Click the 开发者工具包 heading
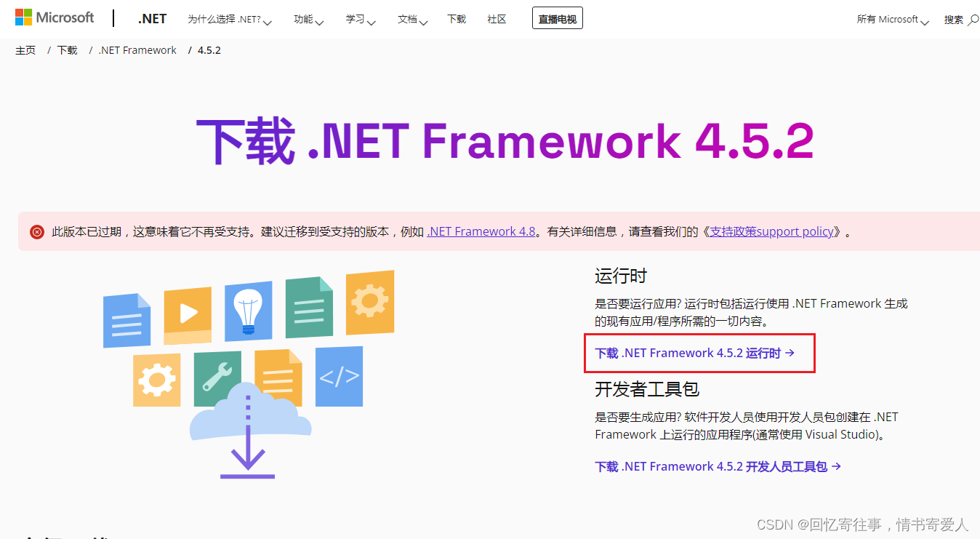The image size is (980, 539). click(x=647, y=389)
